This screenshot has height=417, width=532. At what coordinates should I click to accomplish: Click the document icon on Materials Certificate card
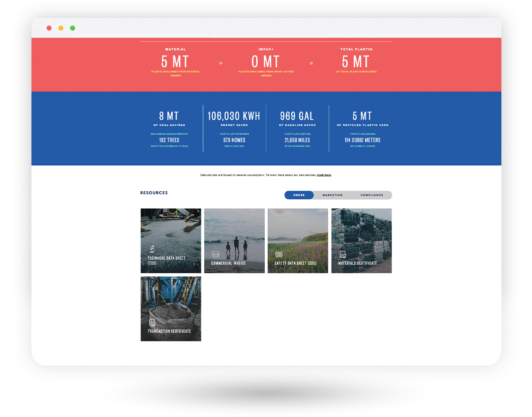pos(343,254)
